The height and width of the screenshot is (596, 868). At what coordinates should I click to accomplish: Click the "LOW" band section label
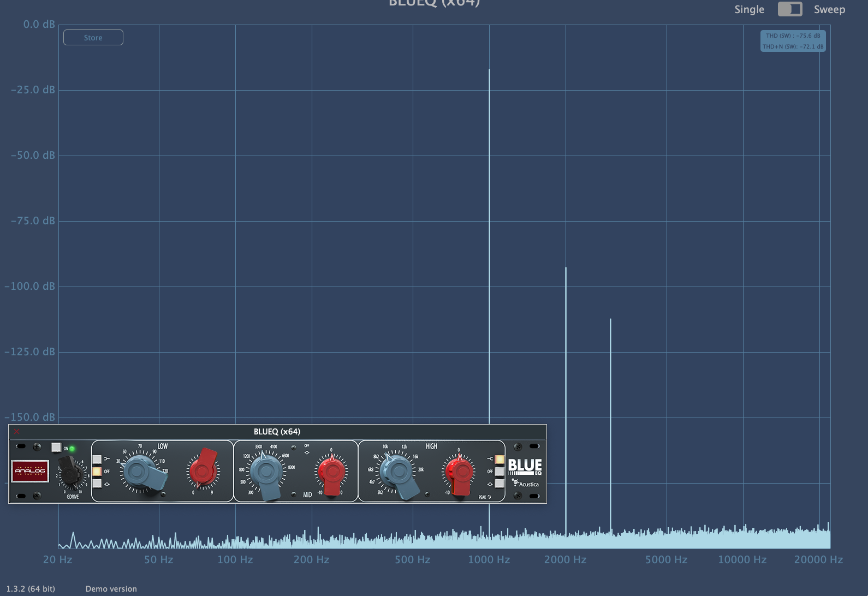[163, 446]
